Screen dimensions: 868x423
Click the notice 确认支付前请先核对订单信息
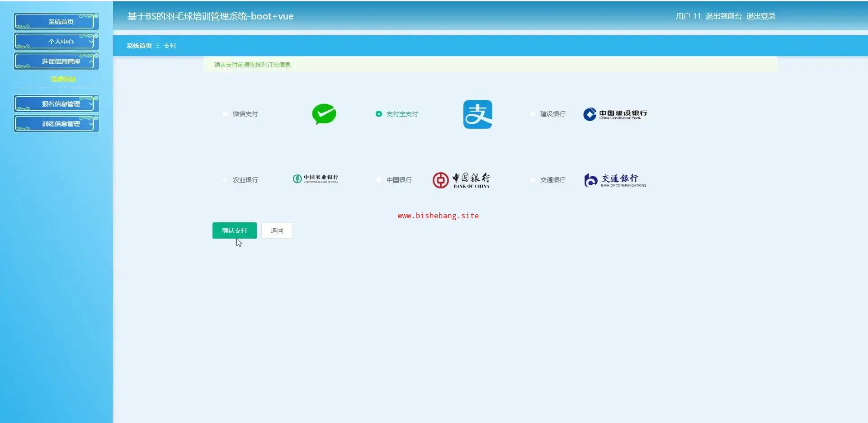tap(252, 65)
